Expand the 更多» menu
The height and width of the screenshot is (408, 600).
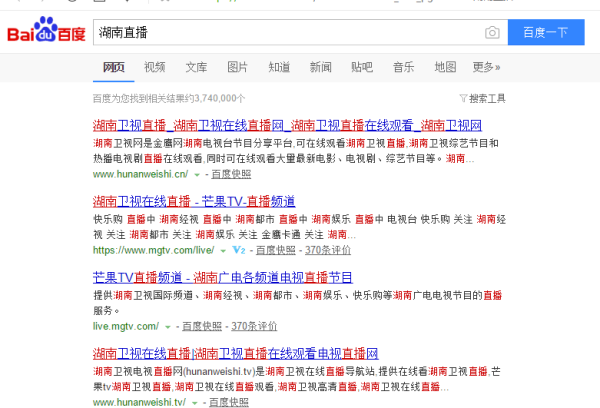[x=486, y=67]
